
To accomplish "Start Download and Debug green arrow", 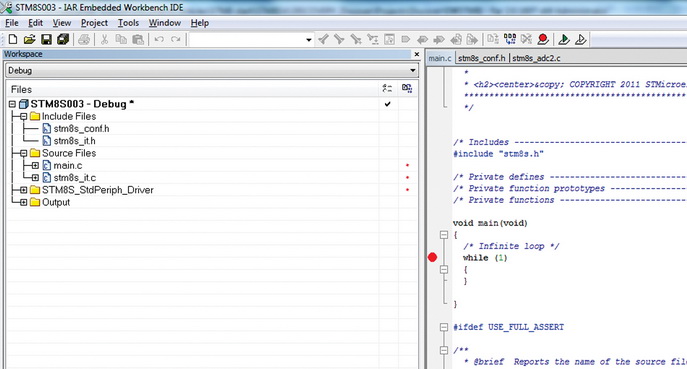I will point(564,39).
